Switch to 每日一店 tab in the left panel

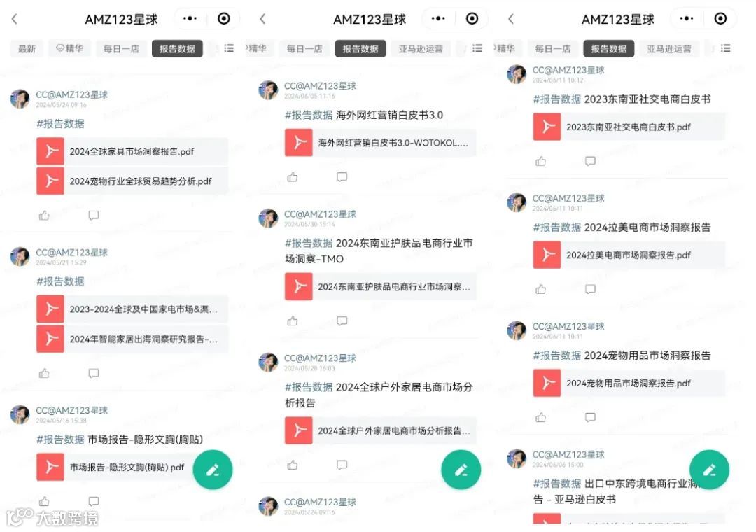tap(121, 49)
